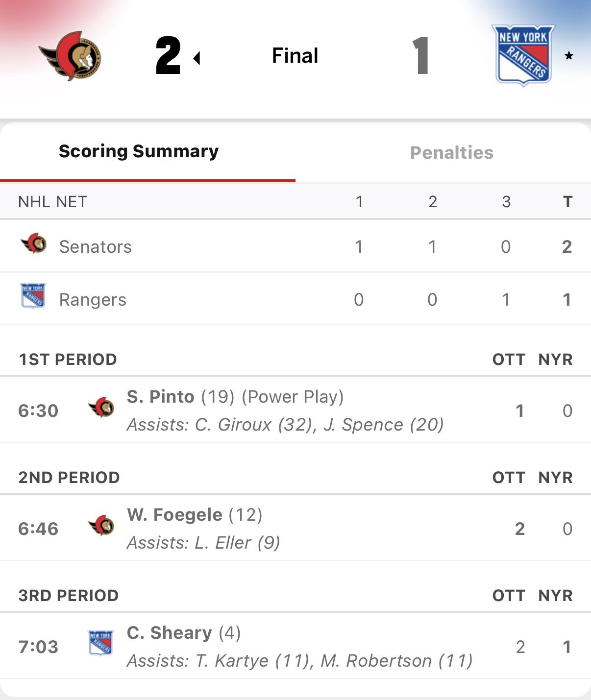This screenshot has width=591, height=700.
Task: Select the Scoring Summary tab
Action: tap(139, 151)
